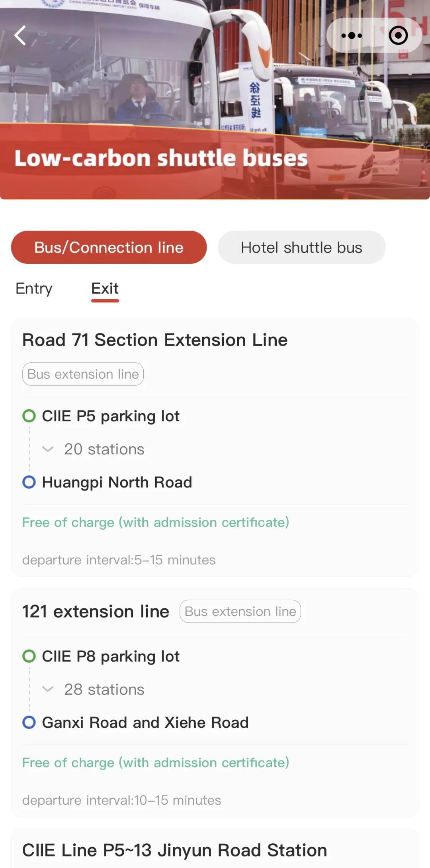This screenshot has height=868, width=430.
Task: Open the 121 extension line title
Action: [x=96, y=611]
